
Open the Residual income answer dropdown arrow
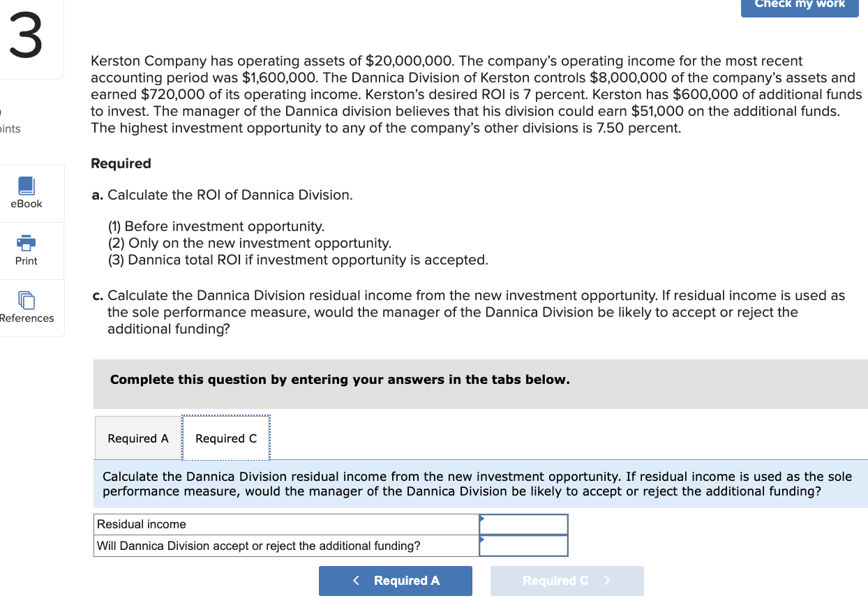click(481, 519)
